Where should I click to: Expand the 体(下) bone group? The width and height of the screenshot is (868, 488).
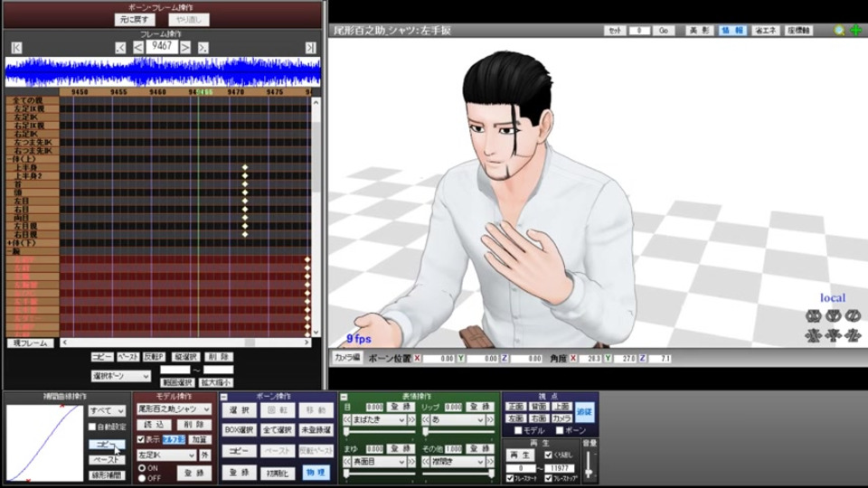point(10,243)
